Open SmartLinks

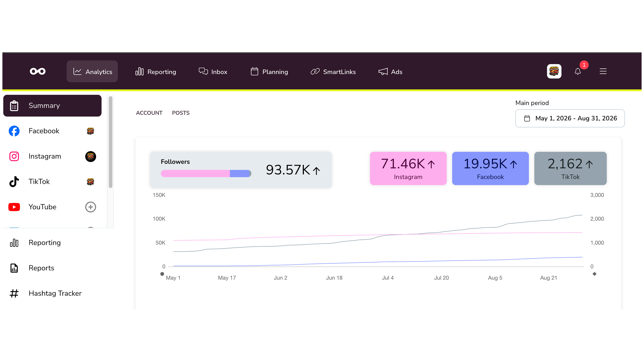click(333, 72)
